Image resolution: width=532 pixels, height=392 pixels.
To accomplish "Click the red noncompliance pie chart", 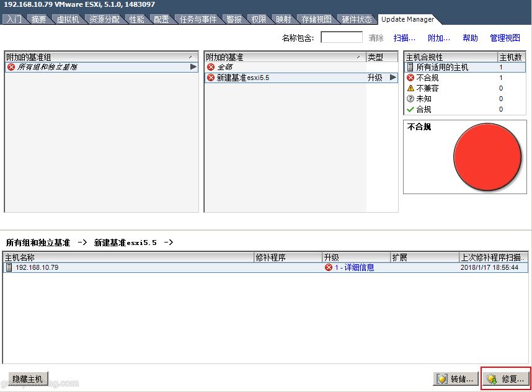I will tap(488, 158).
